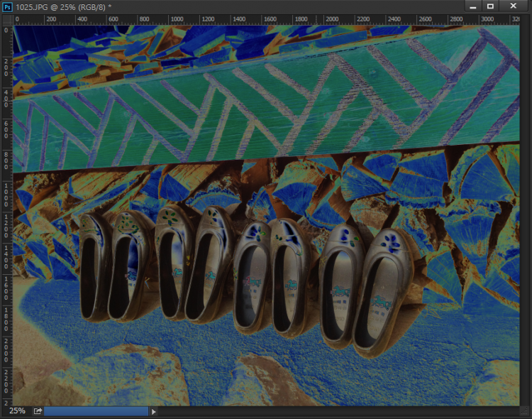Click the vertical ruler on left edge
Image resolution: width=532 pixels, height=419 pixels.
(x=6, y=213)
